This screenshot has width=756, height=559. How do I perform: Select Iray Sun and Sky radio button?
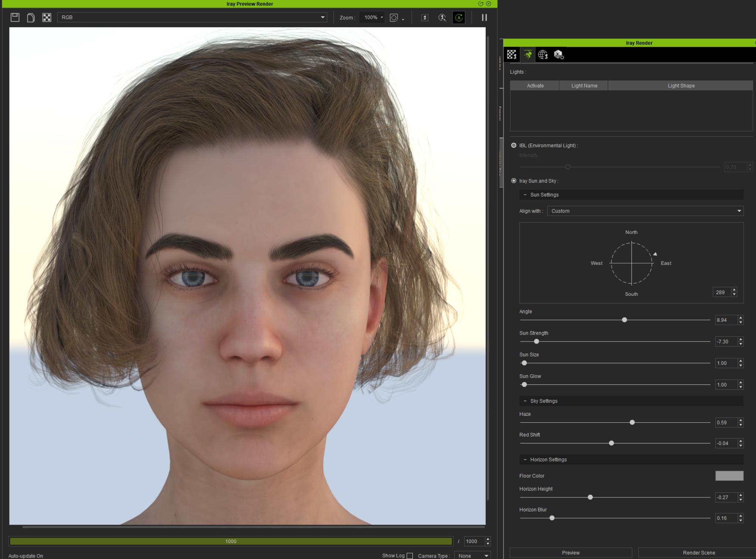click(513, 181)
